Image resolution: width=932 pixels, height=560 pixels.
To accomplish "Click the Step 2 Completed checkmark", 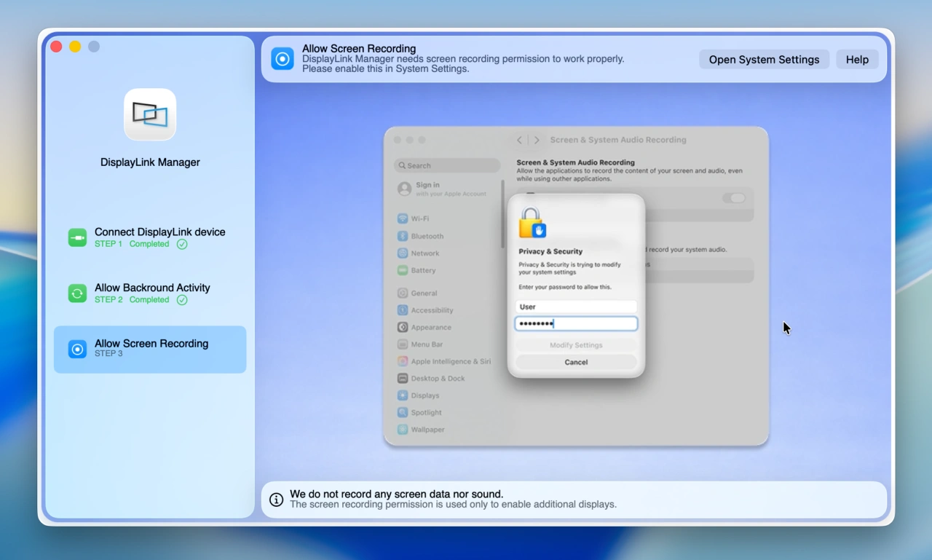I will [182, 300].
